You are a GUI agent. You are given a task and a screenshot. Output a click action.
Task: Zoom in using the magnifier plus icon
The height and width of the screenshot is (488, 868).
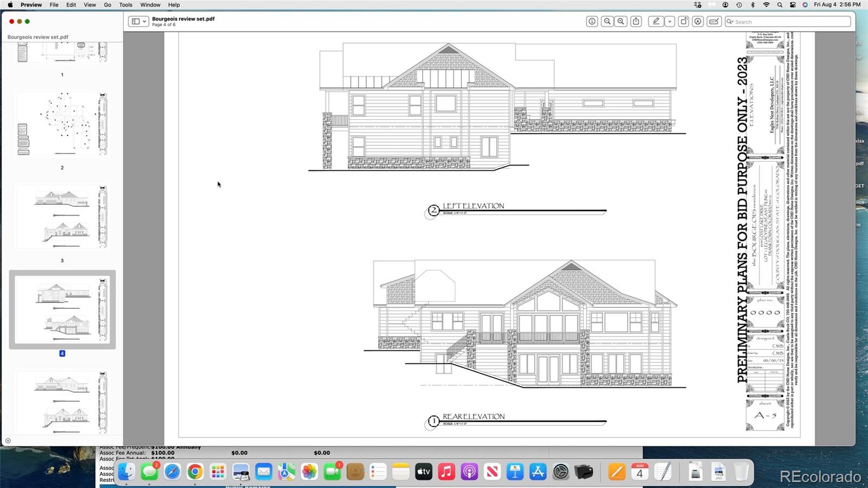pyautogui.click(x=621, y=22)
